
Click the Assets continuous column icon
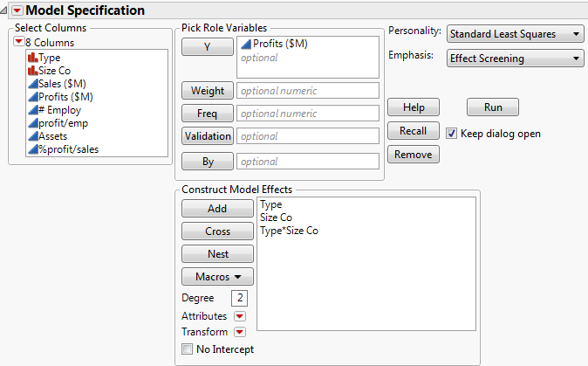point(32,136)
